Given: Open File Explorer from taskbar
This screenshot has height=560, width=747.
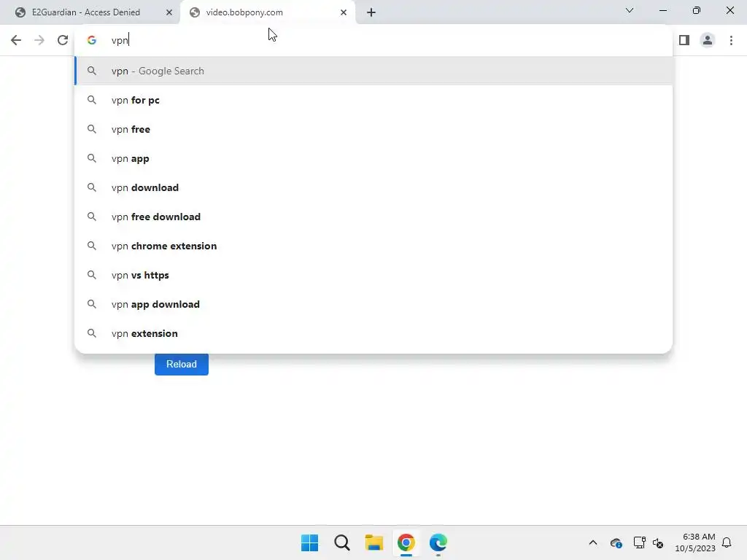Looking at the screenshot, I should coord(374,542).
